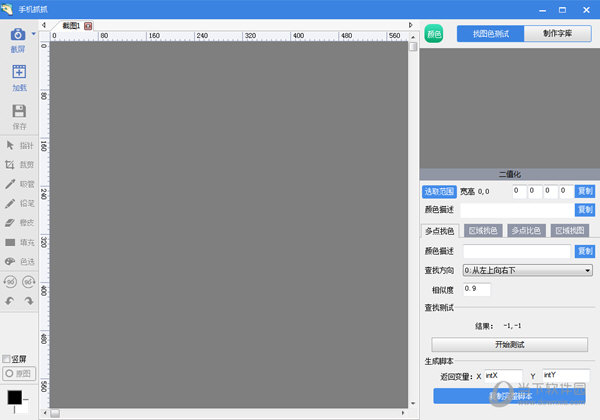Select the 铅笔 pencil tool
This screenshot has height=420, width=600.
(20, 203)
